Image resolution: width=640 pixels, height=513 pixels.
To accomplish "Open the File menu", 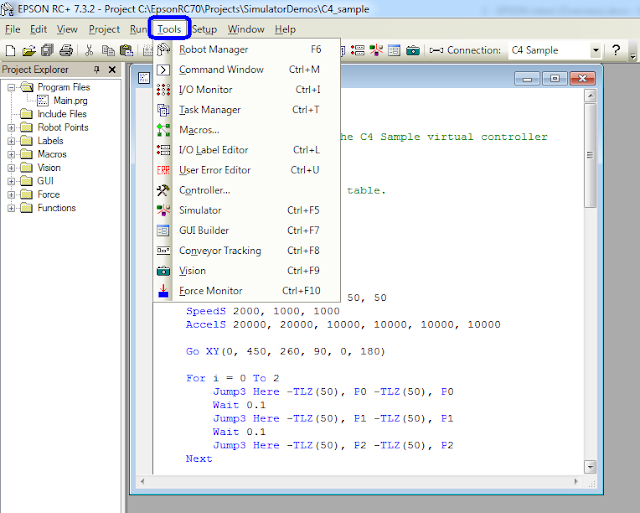I will click(13, 29).
